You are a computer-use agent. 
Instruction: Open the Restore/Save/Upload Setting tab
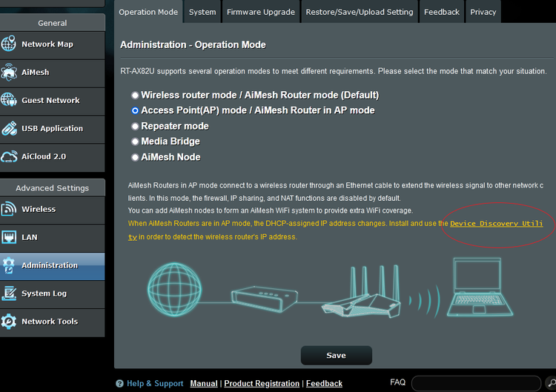360,12
